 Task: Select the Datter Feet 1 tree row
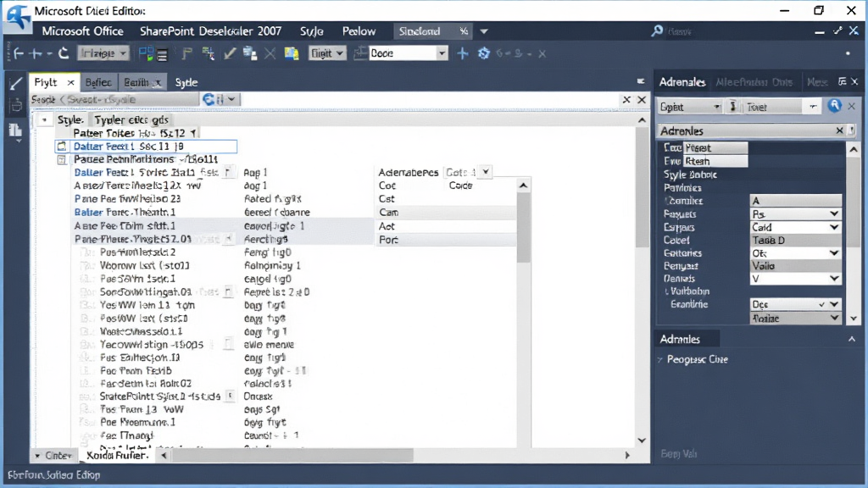pos(146,147)
